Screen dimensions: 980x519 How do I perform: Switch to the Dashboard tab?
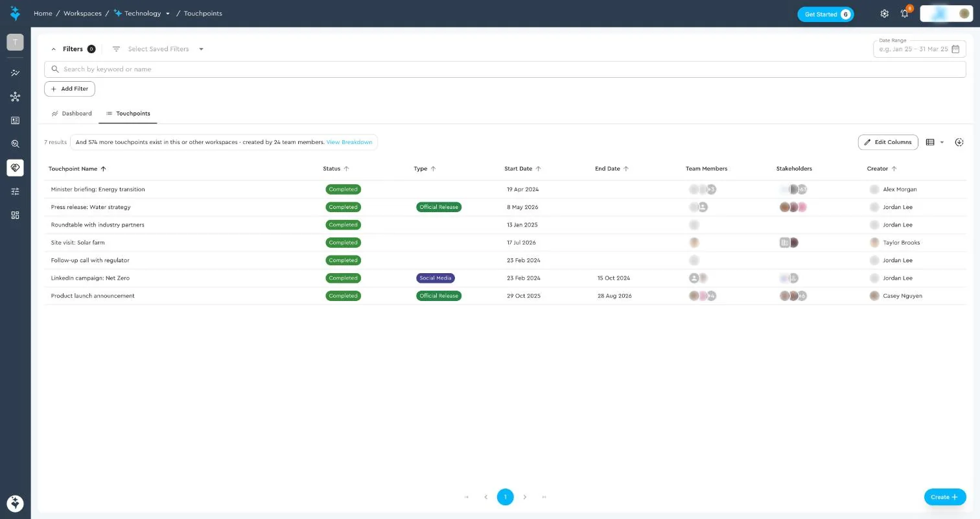[x=72, y=114]
